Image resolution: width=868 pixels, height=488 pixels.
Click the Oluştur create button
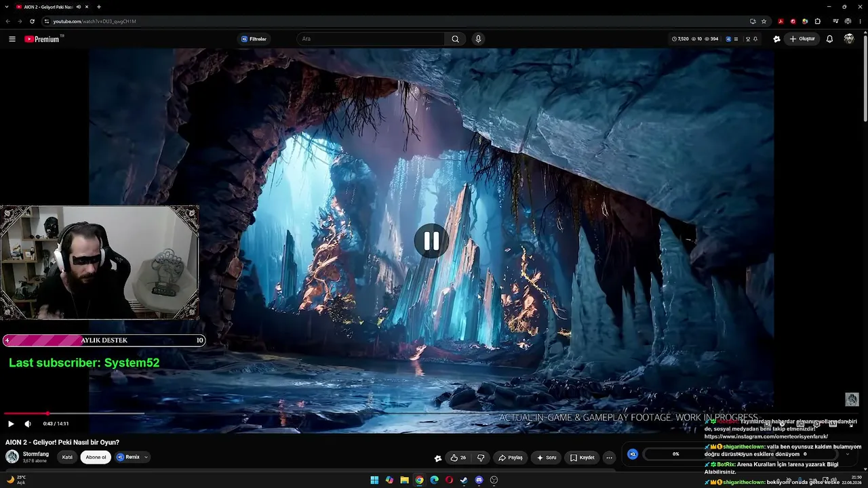click(x=802, y=39)
